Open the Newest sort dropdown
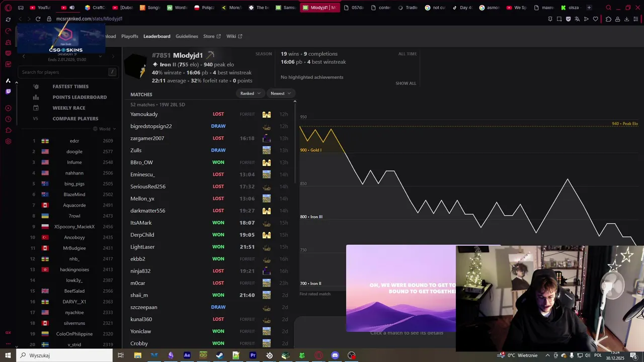Image resolution: width=644 pixels, height=362 pixels. pos(281,94)
